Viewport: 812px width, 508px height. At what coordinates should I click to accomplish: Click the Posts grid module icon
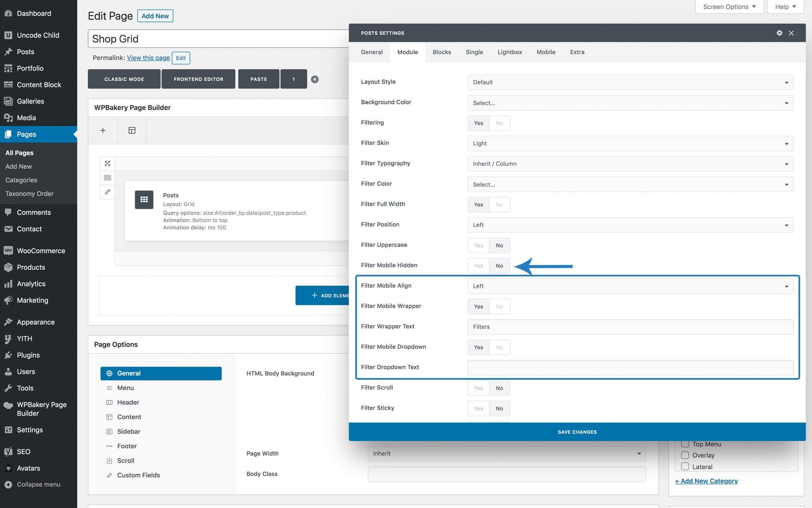[144, 199]
